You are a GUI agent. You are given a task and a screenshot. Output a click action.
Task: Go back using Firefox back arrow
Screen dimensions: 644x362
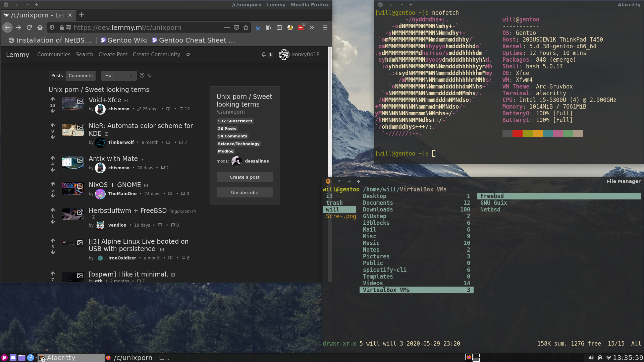pyautogui.click(x=7, y=27)
